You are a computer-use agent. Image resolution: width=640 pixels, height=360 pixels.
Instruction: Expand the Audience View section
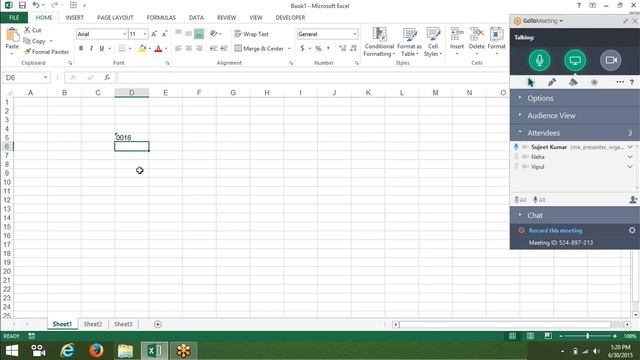(x=575, y=116)
